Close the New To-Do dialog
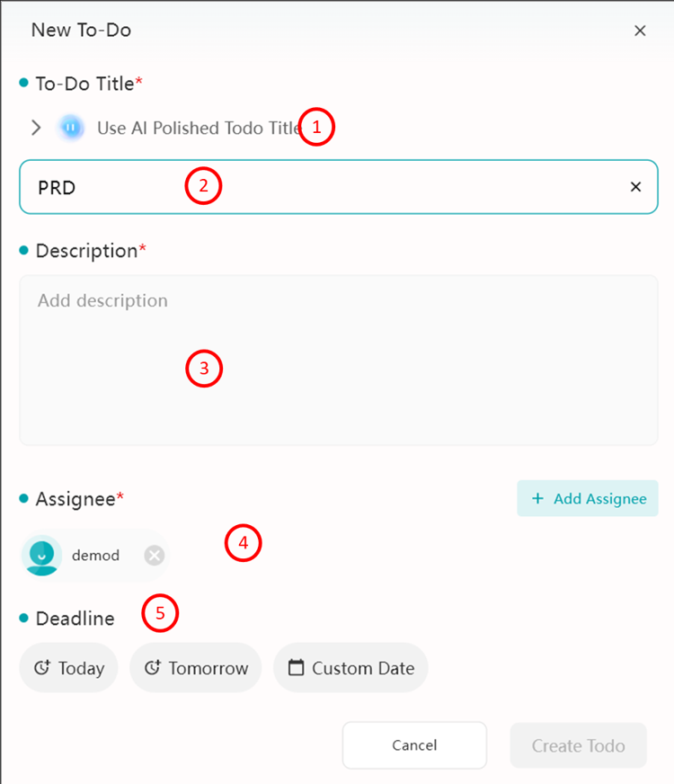This screenshot has width=674, height=784. 640,31
